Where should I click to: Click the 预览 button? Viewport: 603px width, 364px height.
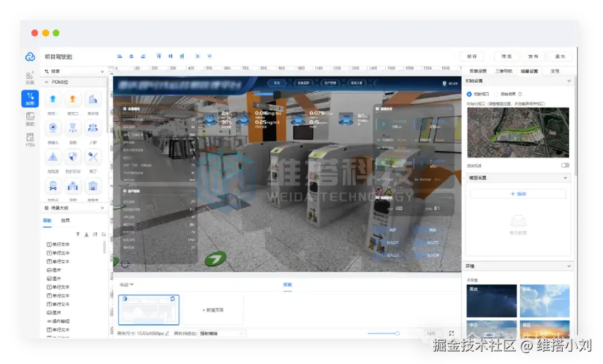tap(506, 56)
